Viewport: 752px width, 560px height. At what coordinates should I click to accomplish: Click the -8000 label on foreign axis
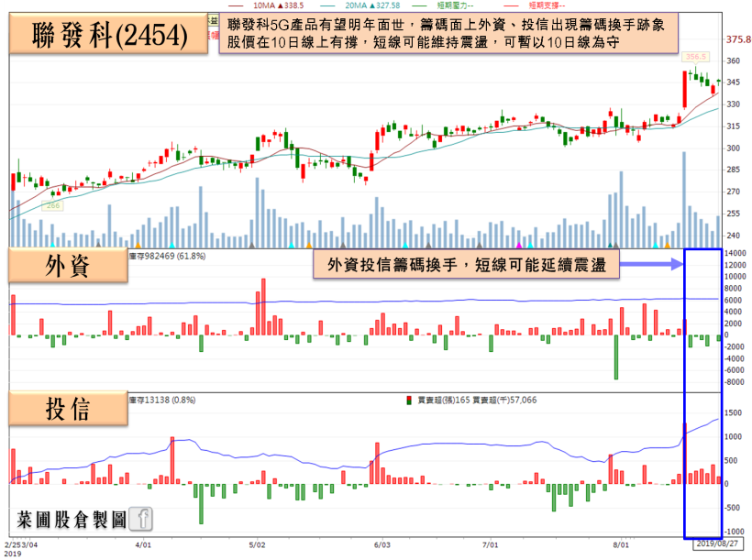click(735, 382)
